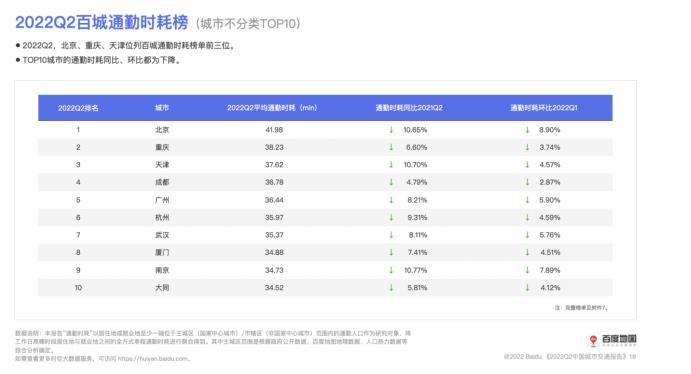Click the green down arrow beside 3.74%

(527, 147)
